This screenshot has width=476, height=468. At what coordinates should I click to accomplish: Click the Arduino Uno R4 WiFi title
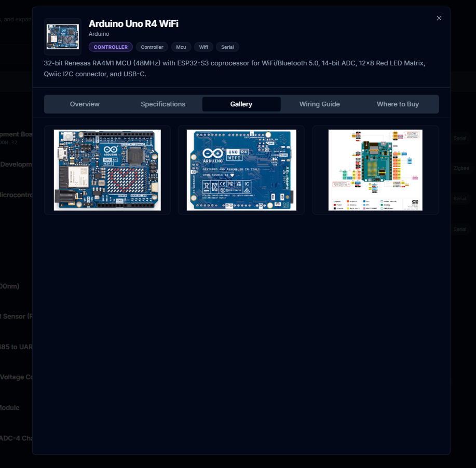(133, 24)
